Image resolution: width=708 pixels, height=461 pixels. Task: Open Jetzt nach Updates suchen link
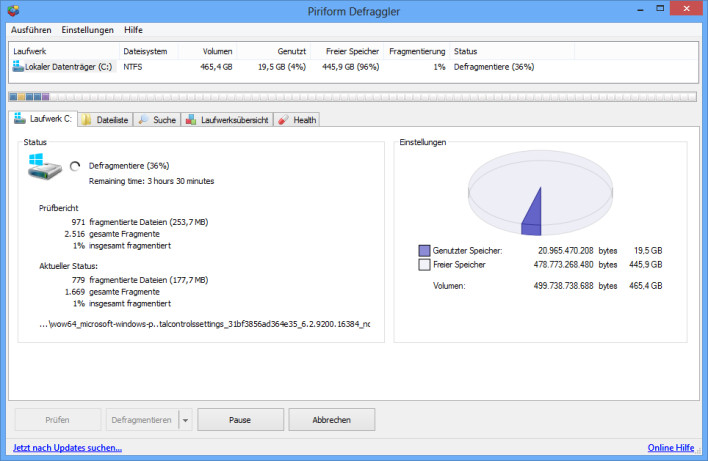pos(67,447)
